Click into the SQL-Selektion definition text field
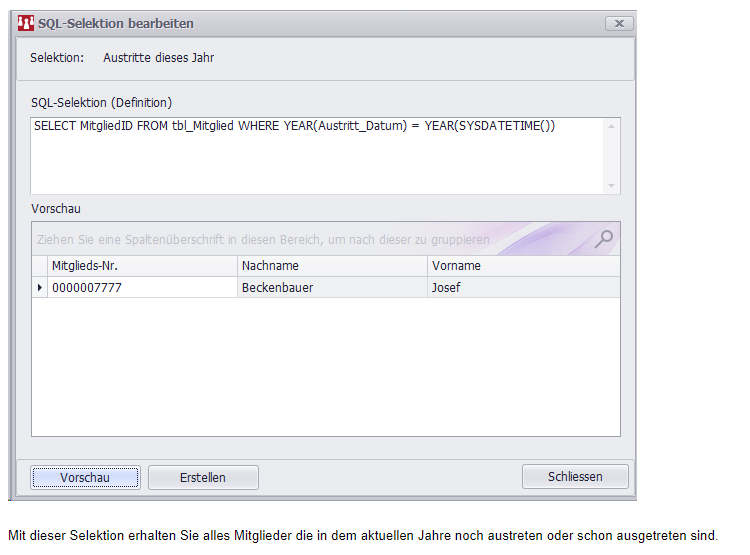Screen dimensions: 750x555 [x=318, y=155]
